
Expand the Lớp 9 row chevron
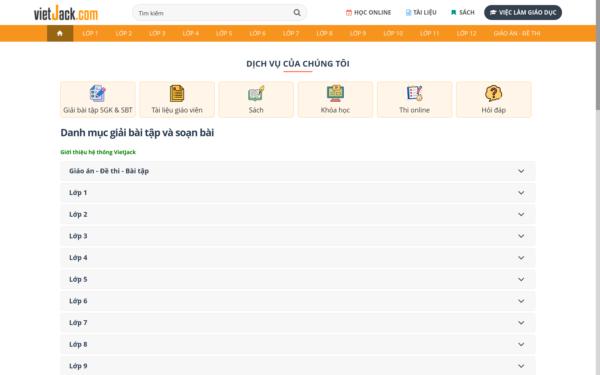[521, 366]
